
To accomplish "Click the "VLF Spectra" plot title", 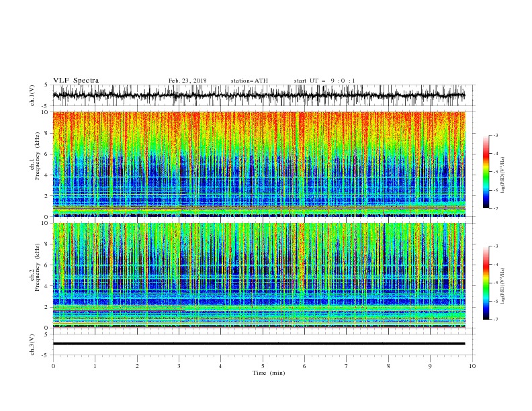I will [x=76, y=81].
